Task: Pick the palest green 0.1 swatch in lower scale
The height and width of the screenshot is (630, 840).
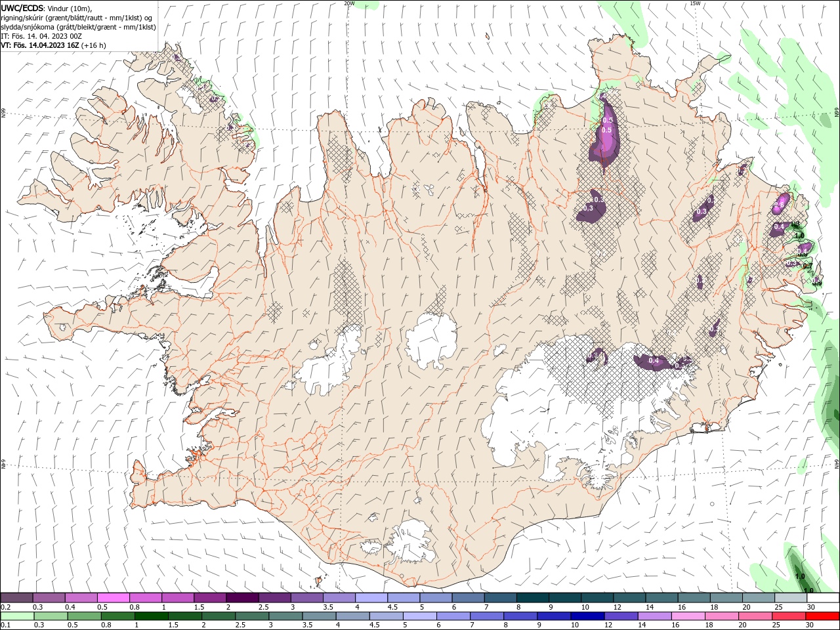Action: (17, 616)
